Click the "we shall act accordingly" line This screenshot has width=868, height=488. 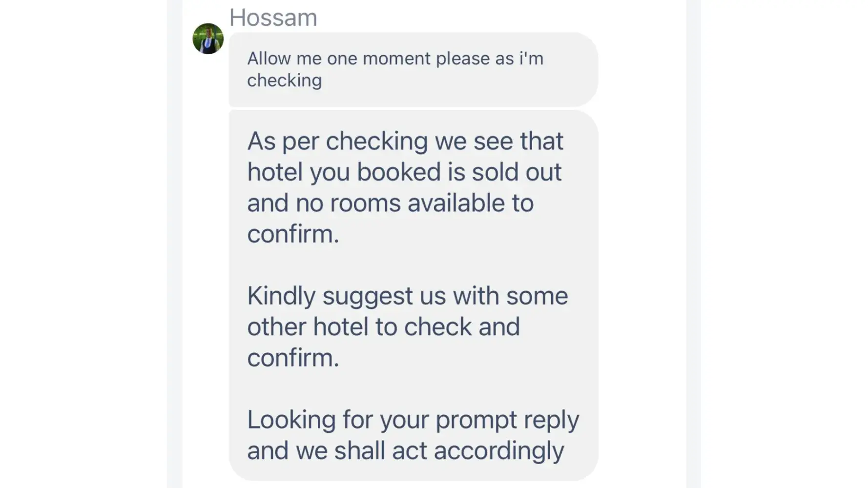tap(405, 450)
